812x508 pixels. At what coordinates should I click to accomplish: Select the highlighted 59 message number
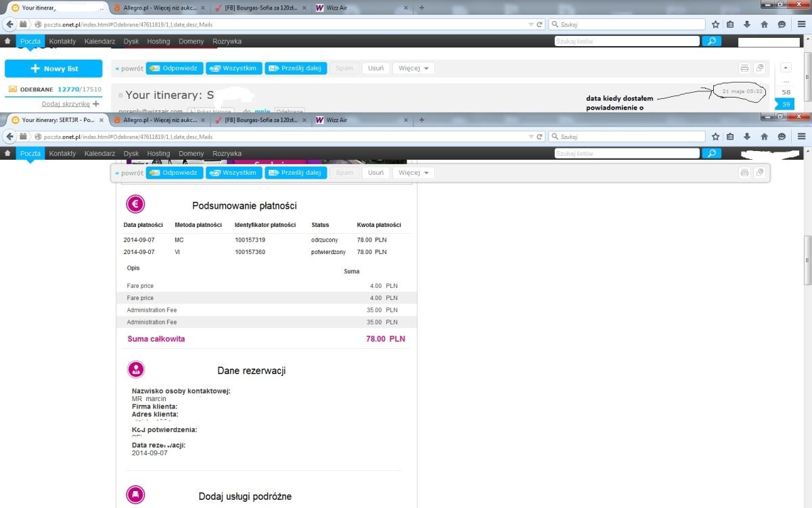pyautogui.click(x=786, y=104)
